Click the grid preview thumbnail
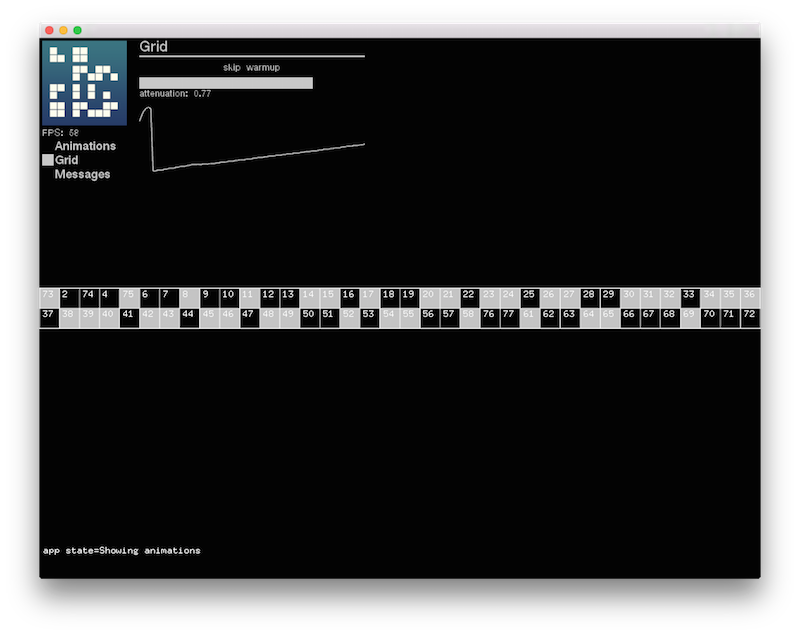The height and width of the screenshot is (635, 800). click(x=84, y=82)
